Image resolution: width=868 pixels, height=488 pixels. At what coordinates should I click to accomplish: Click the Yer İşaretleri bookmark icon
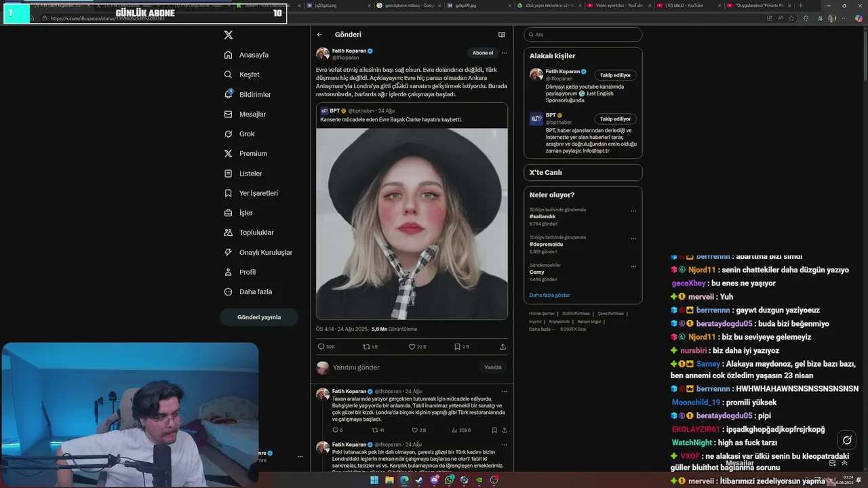229,193
